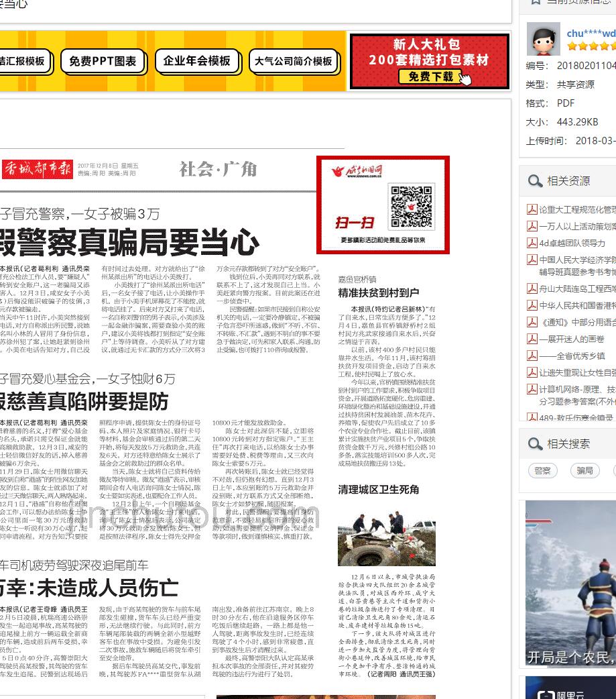Select the 骗局 related search tag
The height and width of the screenshot is (699, 616).
pos(584,470)
